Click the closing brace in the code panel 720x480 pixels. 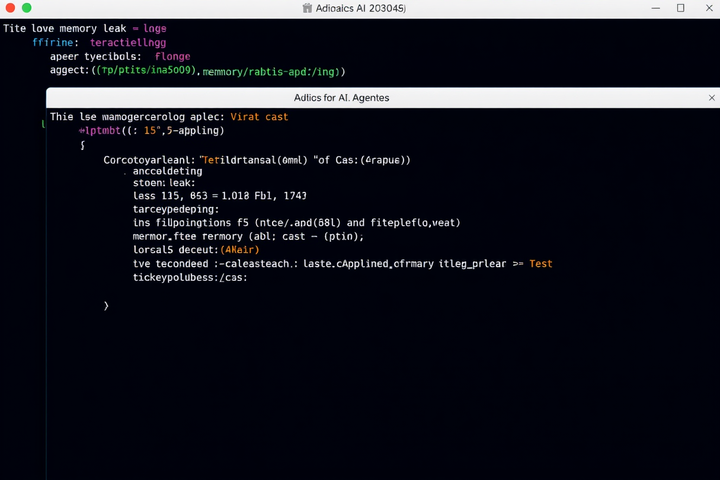coord(106,306)
